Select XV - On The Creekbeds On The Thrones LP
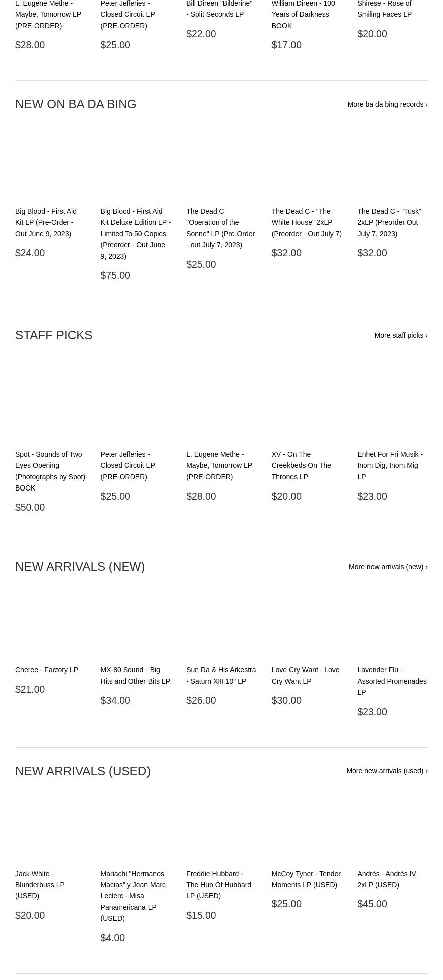 (301, 465)
